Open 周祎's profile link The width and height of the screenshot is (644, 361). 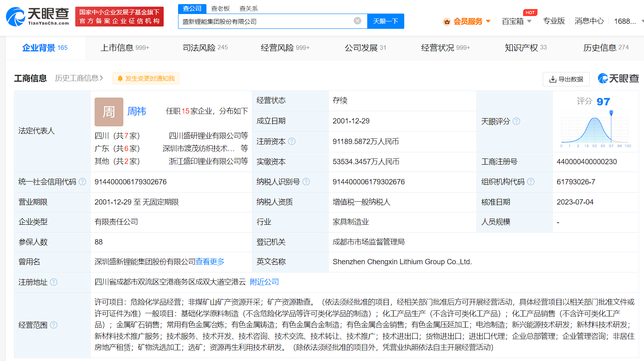pos(137,111)
